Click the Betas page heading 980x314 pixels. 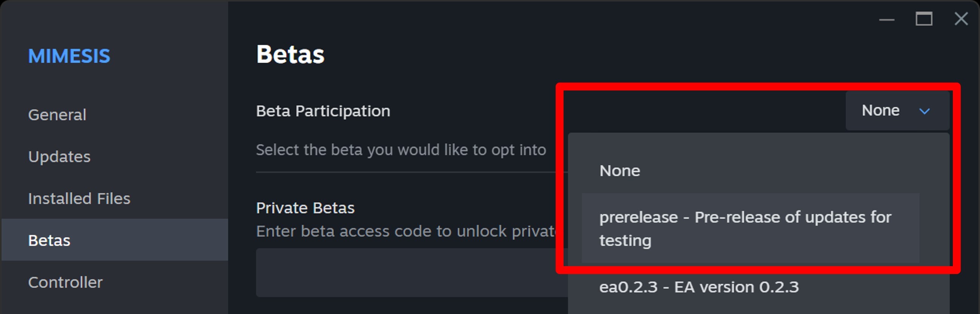click(x=290, y=54)
